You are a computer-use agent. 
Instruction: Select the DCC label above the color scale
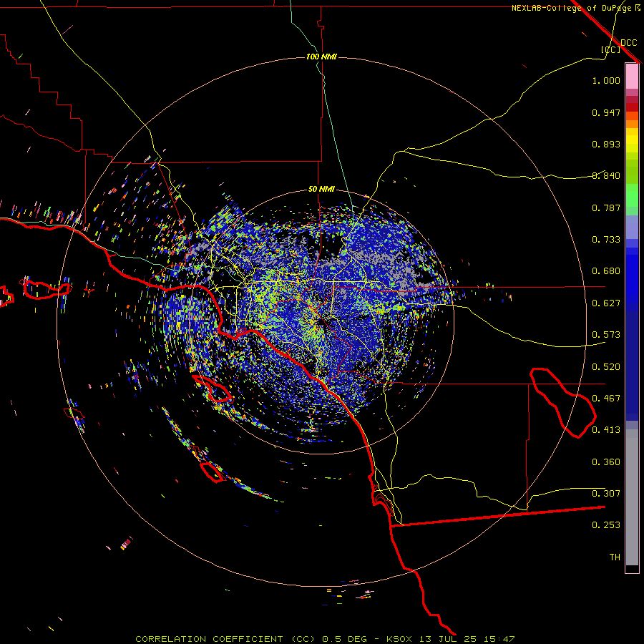[628, 43]
